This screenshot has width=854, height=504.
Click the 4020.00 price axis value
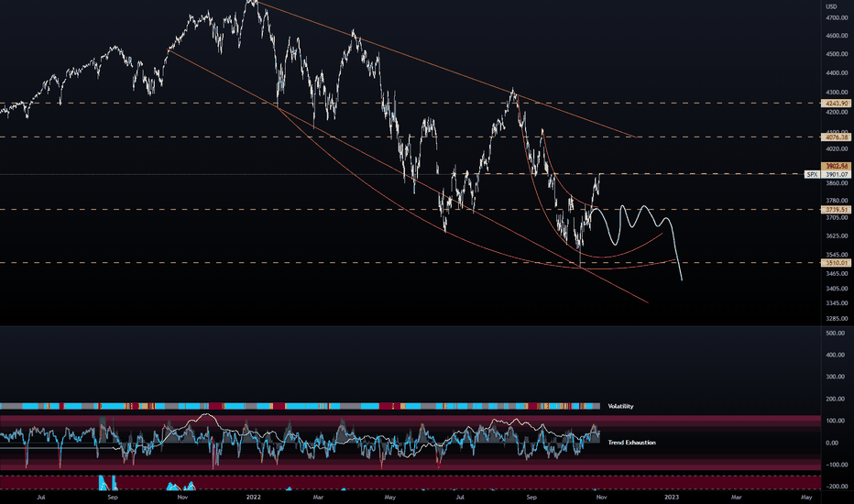coord(837,148)
